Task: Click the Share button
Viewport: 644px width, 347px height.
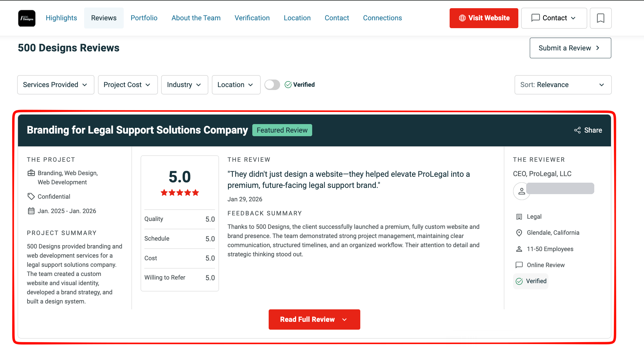Action: coord(588,130)
